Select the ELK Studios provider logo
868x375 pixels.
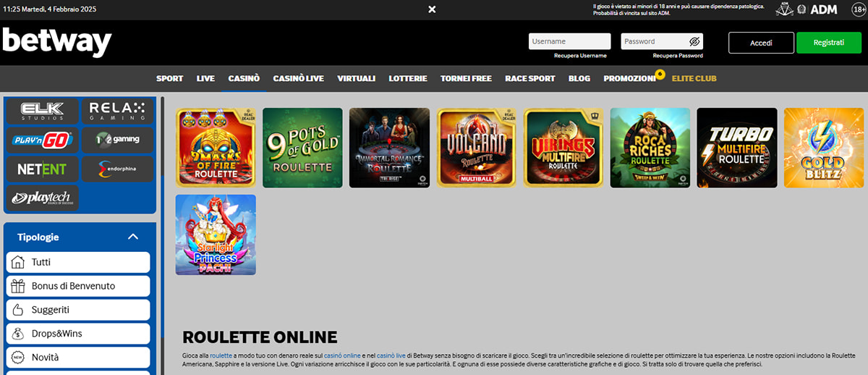pyautogui.click(x=42, y=111)
